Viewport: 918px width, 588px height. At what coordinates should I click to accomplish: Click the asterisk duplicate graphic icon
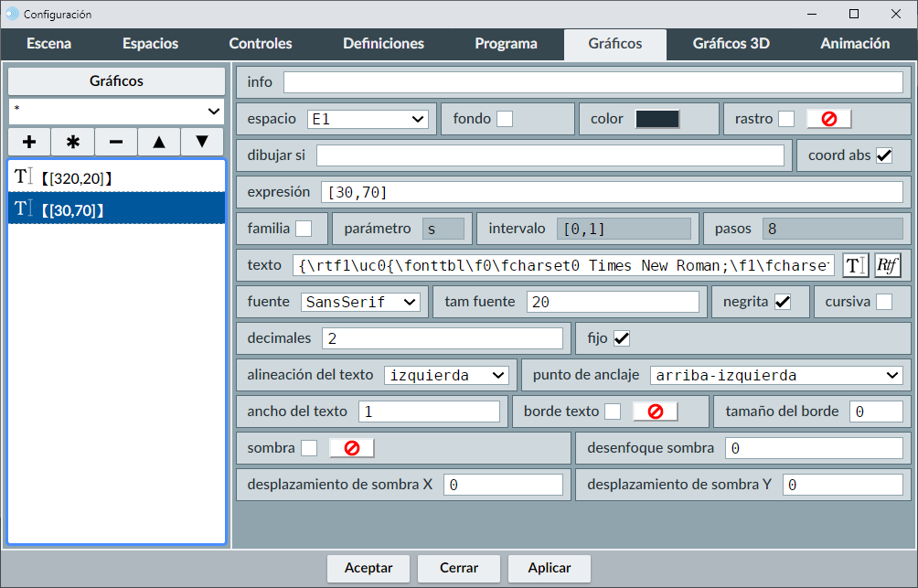pos(73,142)
